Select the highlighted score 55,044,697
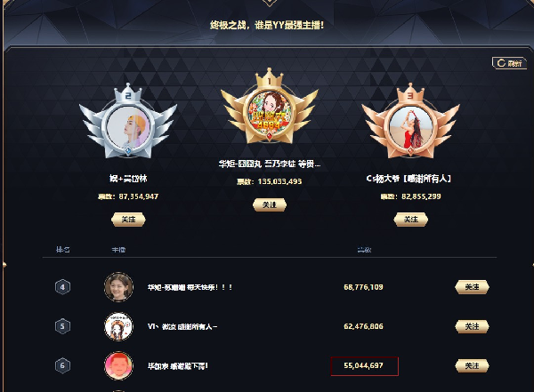The image size is (534, 392). [x=364, y=366]
